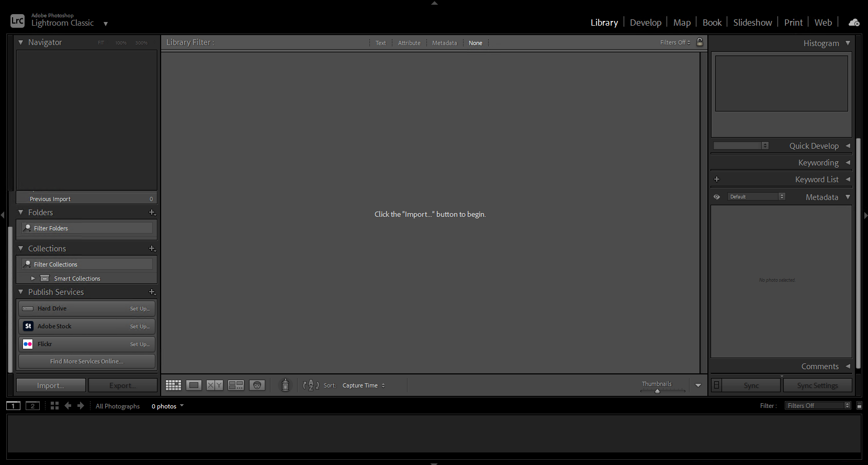868x465 pixels.
Task: Open Survey view
Action: coord(236,385)
